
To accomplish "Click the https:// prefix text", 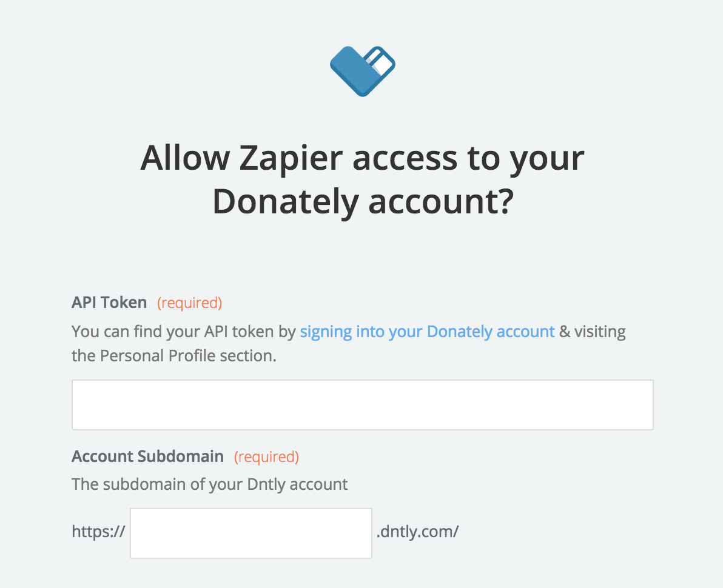I will (98, 531).
